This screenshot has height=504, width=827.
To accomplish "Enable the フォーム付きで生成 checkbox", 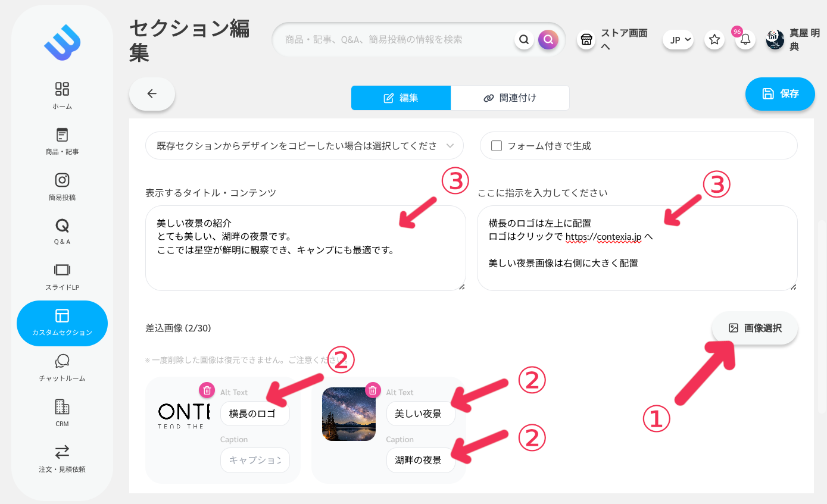I will click(497, 145).
